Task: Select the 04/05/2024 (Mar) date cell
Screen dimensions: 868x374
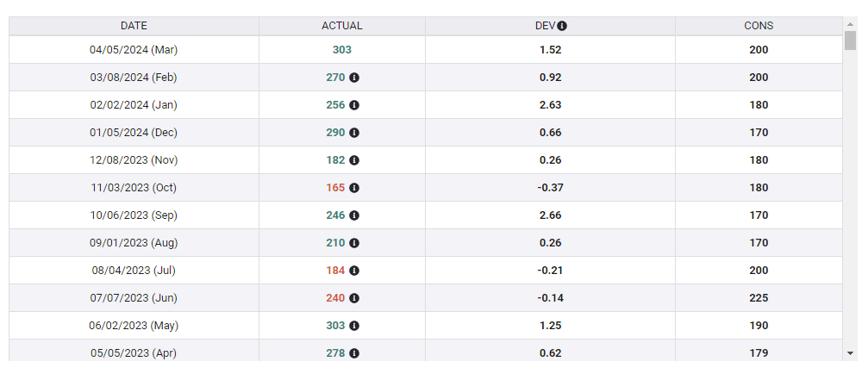Action: pyautogui.click(x=134, y=50)
